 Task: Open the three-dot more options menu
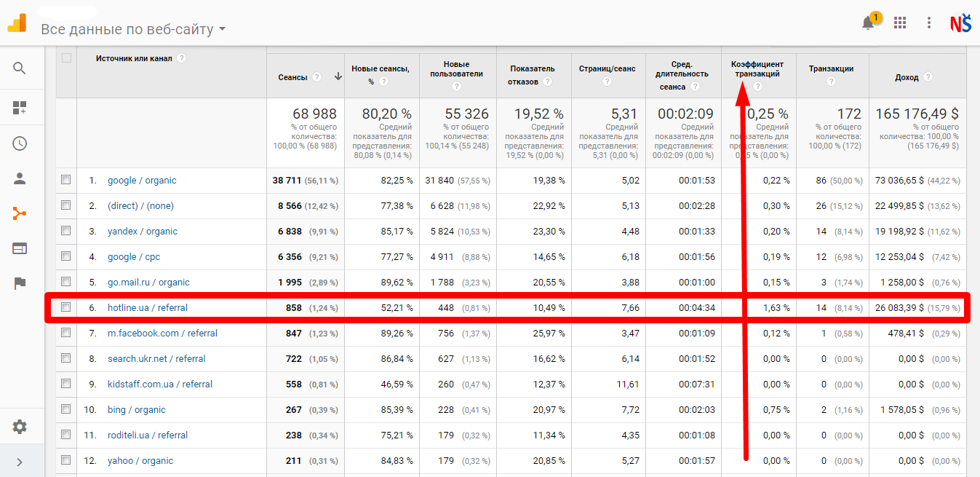click(929, 23)
